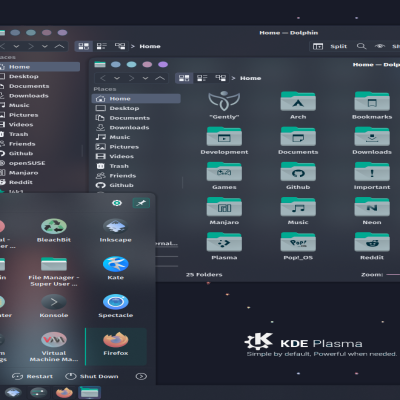Select the Reddit folder icon in the file grid

372,242
